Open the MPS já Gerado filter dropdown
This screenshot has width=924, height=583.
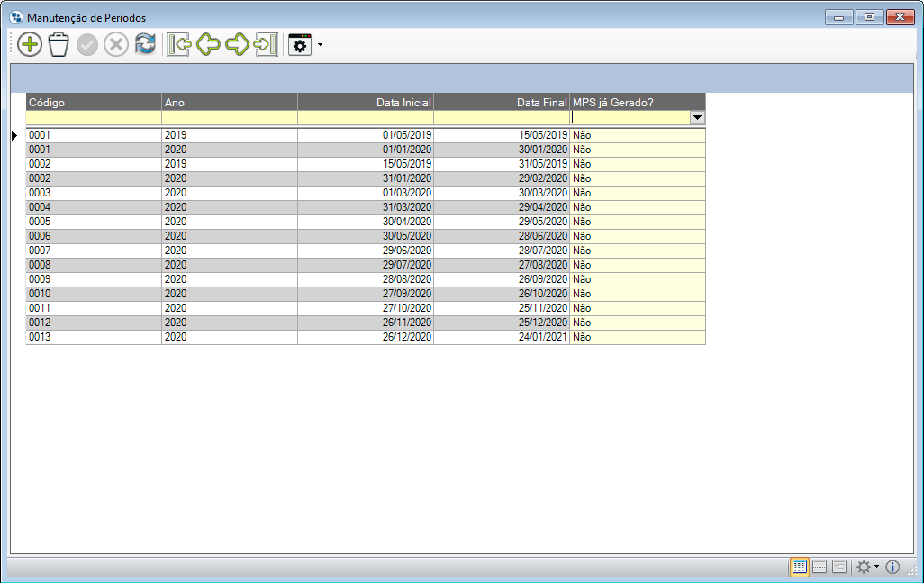coord(696,117)
